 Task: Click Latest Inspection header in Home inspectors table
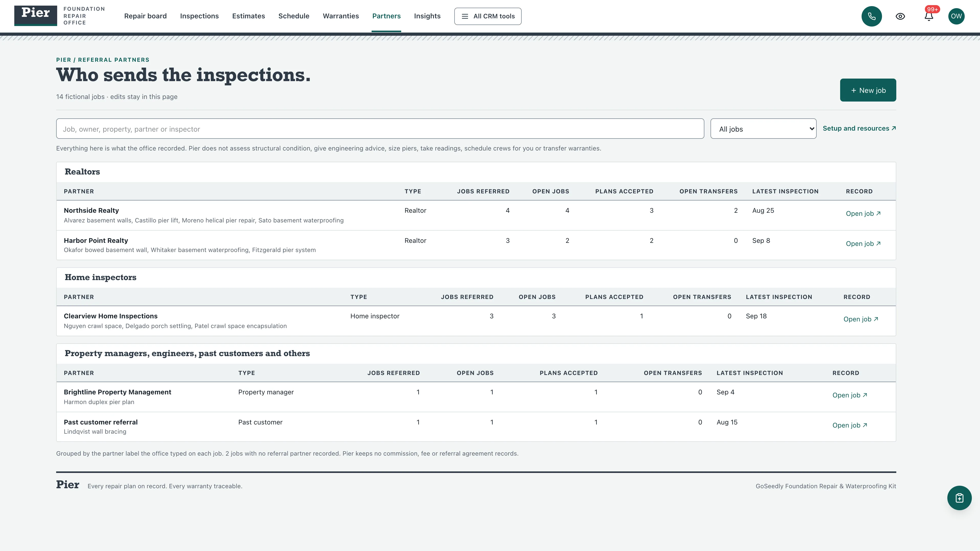point(779,297)
